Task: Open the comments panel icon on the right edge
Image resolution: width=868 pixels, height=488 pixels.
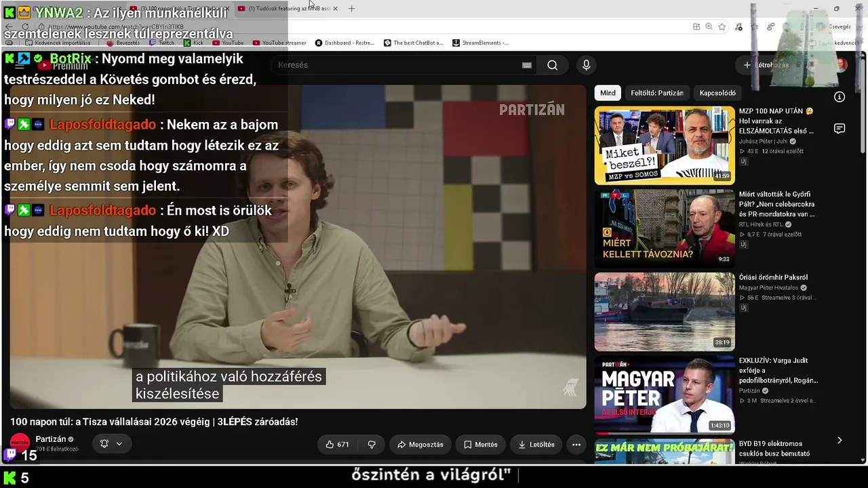Action: pyautogui.click(x=840, y=129)
